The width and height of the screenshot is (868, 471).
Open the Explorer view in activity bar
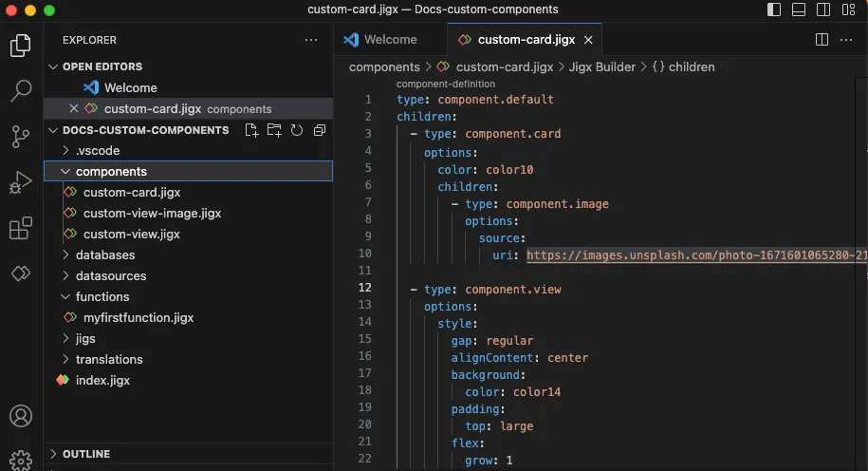pos(21,46)
